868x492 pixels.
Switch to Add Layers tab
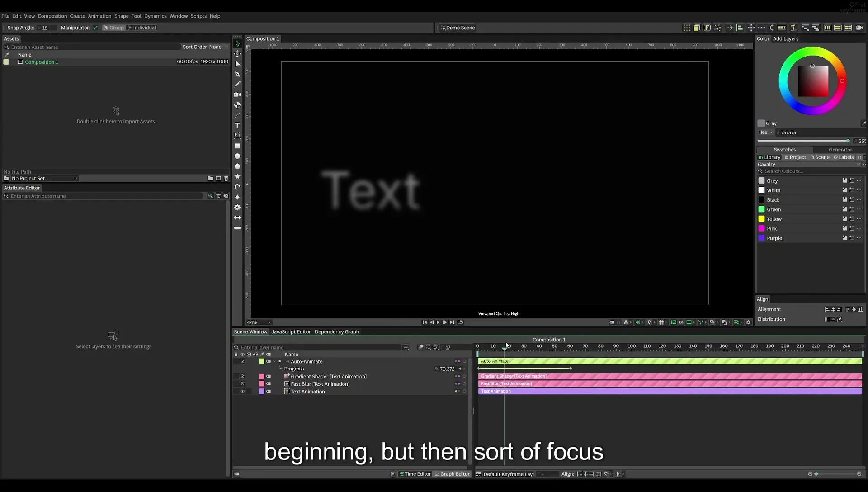coord(786,38)
